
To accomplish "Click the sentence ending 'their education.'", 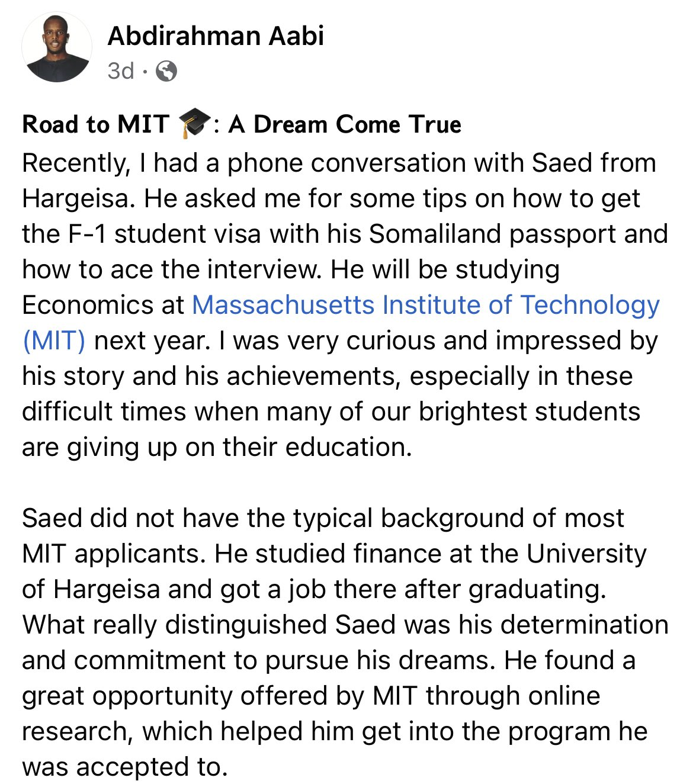I will pos(217,448).
